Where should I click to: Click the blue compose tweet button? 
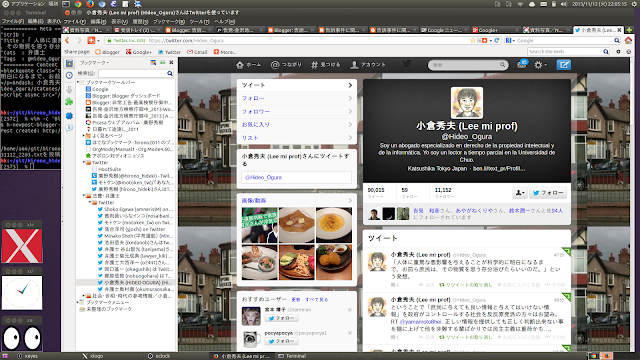(x=564, y=64)
